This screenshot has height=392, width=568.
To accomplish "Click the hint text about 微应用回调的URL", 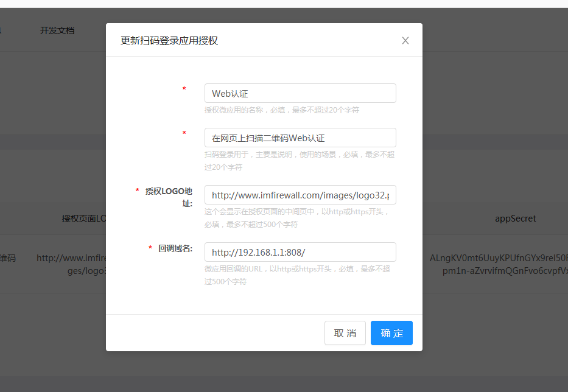I will click(x=296, y=275).
